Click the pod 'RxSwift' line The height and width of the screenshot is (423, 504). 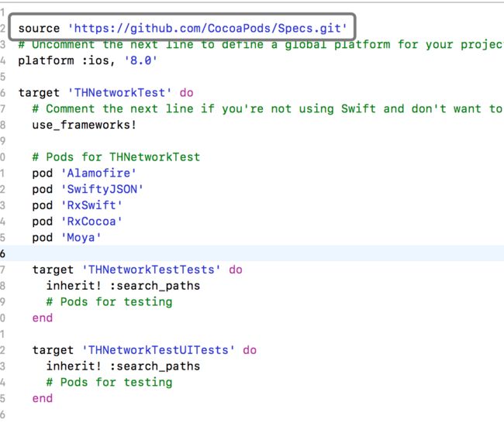(77, 205)
